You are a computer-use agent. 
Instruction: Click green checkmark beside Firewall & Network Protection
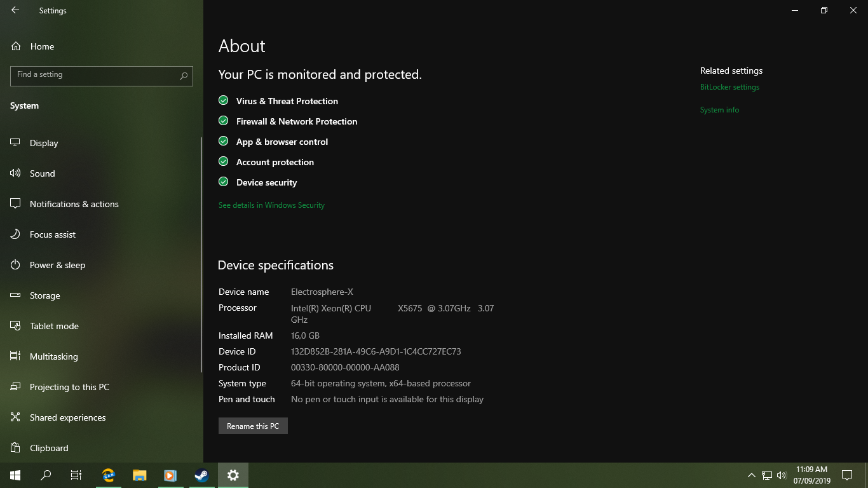click(x=223, y=121)
